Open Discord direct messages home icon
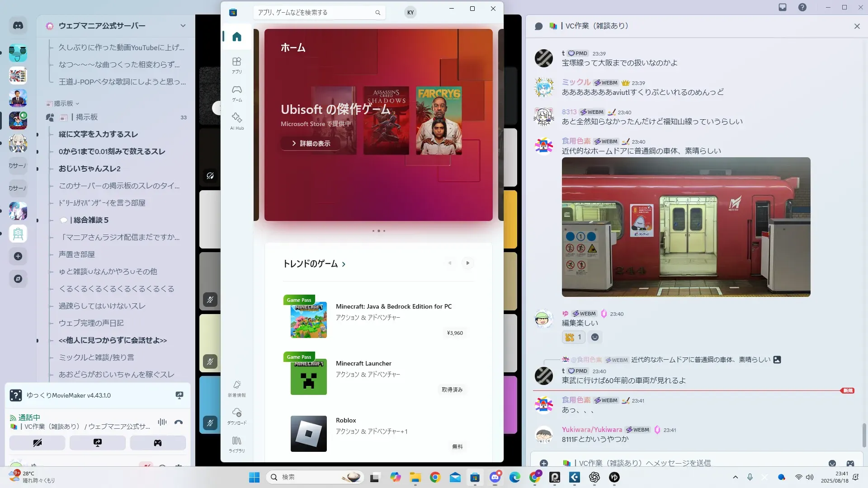 coord(18,26)
